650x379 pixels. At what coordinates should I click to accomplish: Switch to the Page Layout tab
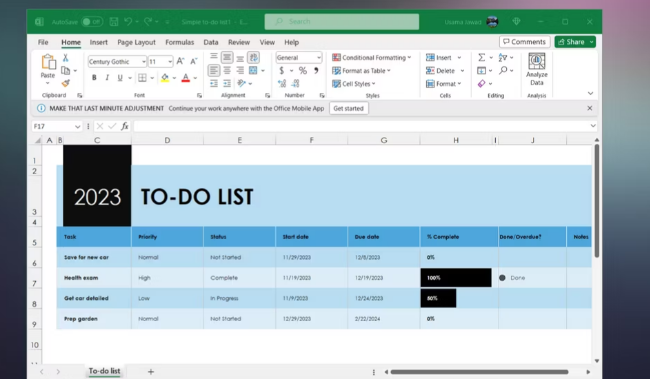pyautogui.click(x=136, y=42)
